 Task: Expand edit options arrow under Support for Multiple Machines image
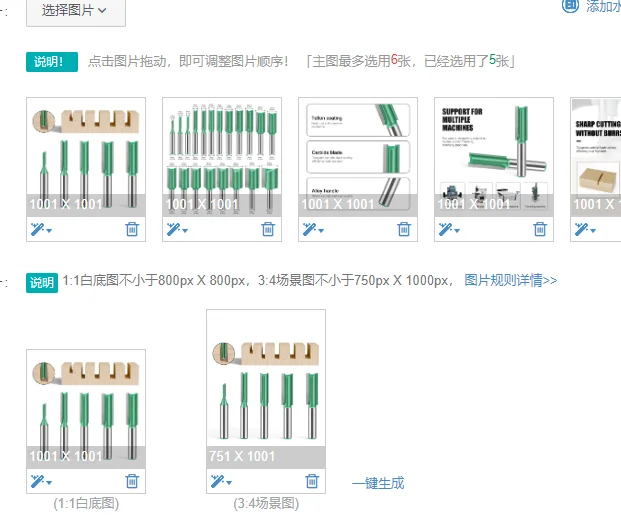457,230
